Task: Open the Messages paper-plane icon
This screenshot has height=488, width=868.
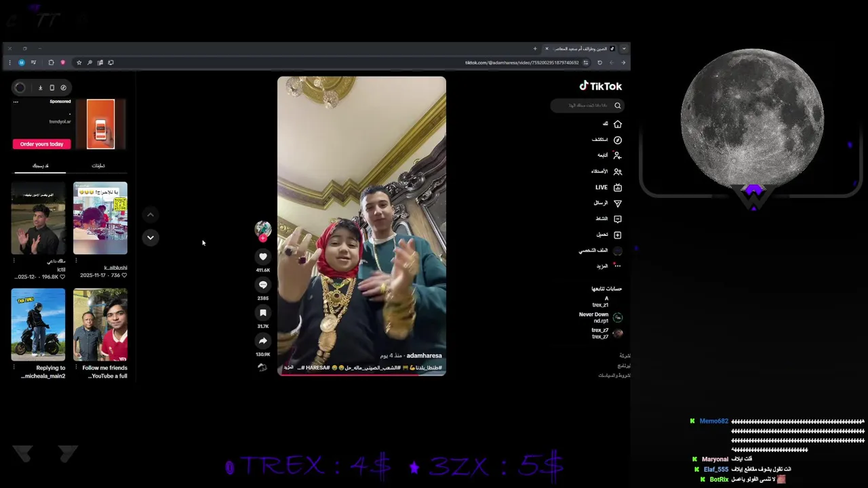Action: coord(618,203)
